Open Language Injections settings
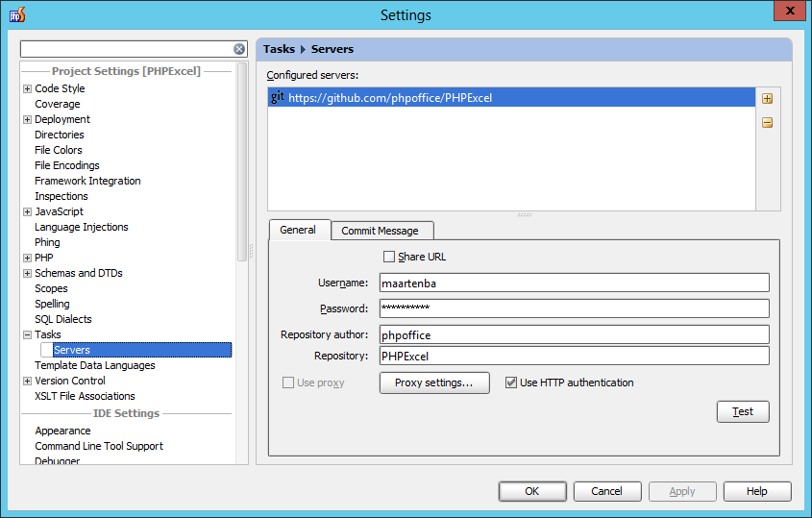Image resolution: width=812 pixels, height=518 pixels. [x=82, y=227]
